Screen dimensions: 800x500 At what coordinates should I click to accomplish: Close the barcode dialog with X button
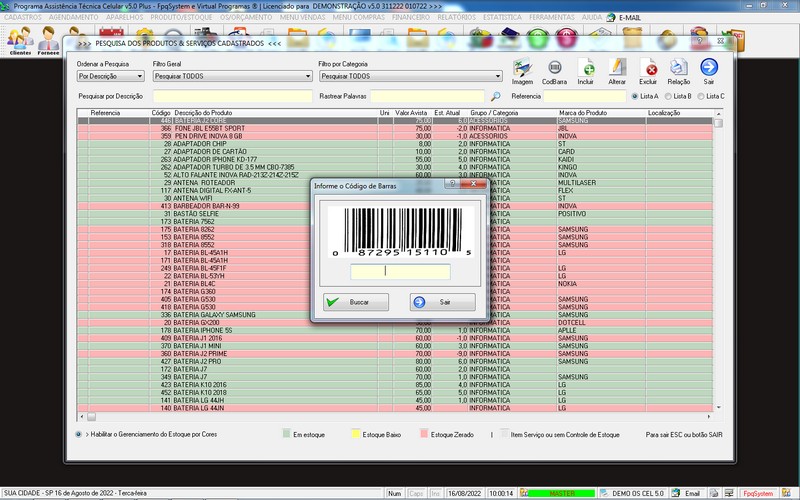473,184
